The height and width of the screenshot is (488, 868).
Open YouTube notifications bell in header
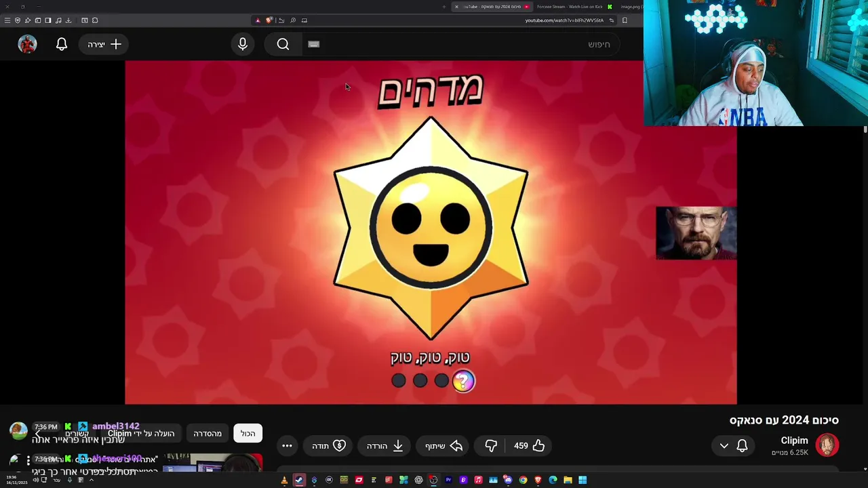(x=62, y=44)
